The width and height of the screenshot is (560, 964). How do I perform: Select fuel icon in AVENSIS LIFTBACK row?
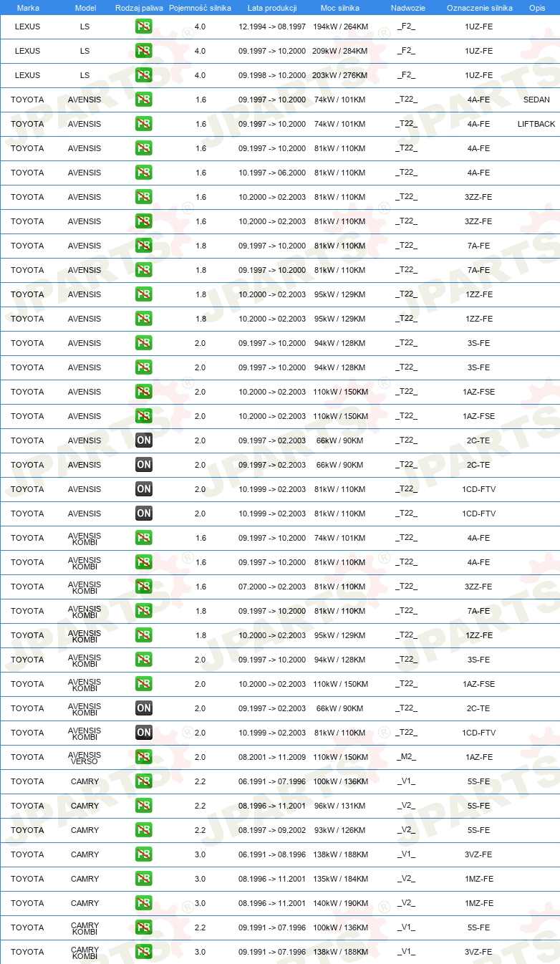143,124
